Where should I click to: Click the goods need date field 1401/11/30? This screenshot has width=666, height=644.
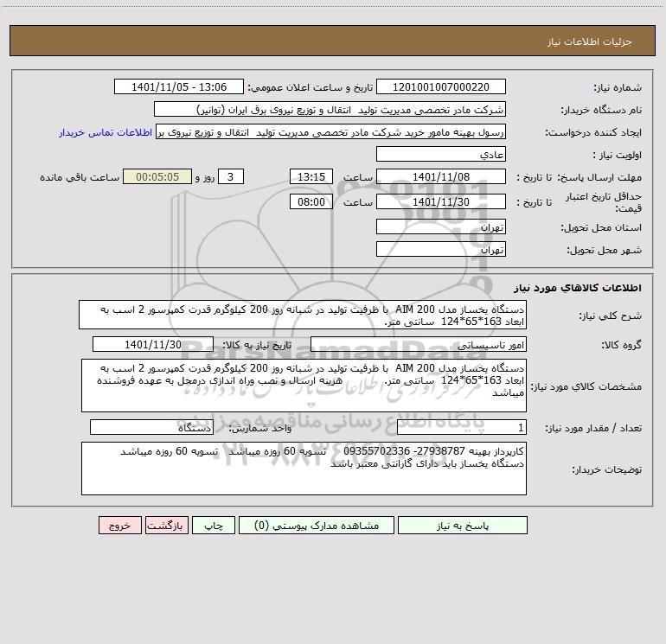pos(153,344)
